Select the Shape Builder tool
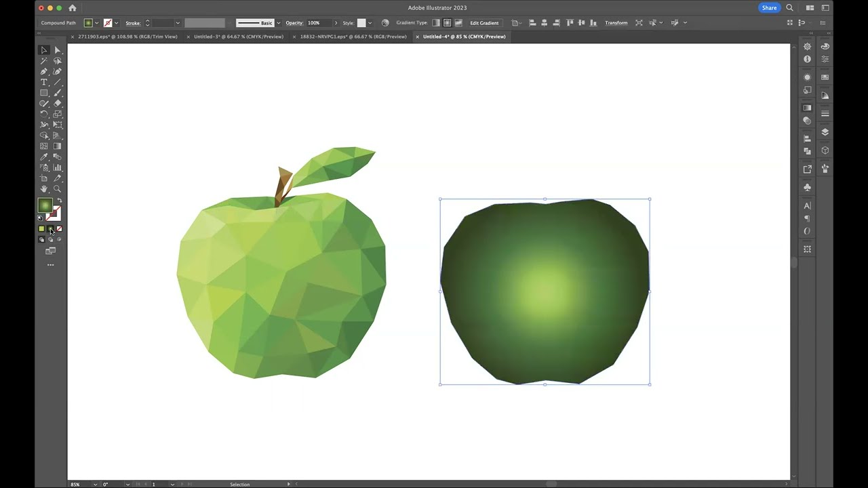The width and height of the screenshot is (868, 488). 44,136
